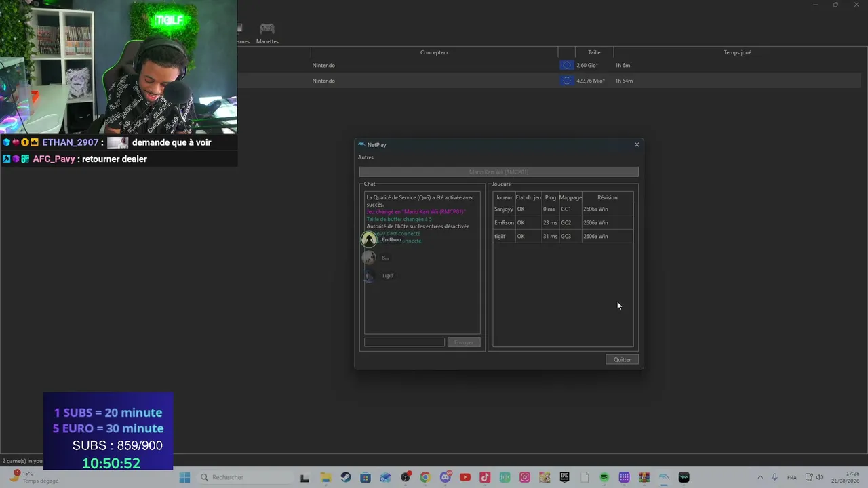Open the clock showing 17:28
Image resolution: width=868 pixels, height=488 pixels.
(846, 477)
